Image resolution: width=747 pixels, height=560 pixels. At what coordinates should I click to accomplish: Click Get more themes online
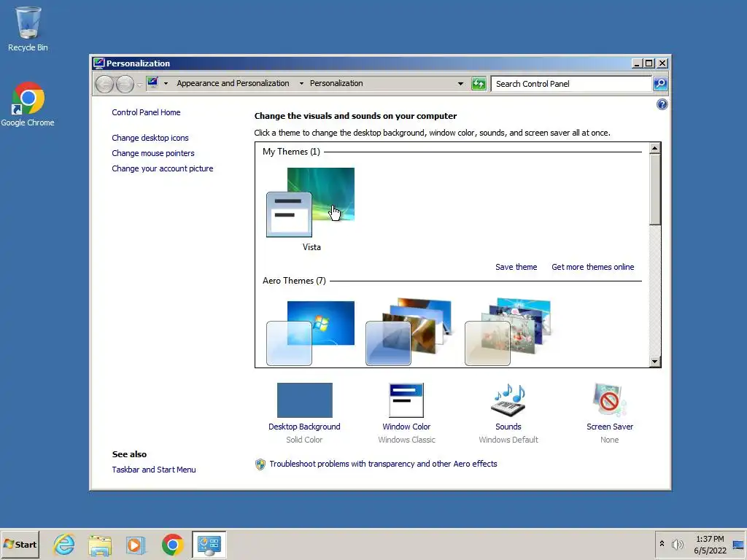(592, 267)
